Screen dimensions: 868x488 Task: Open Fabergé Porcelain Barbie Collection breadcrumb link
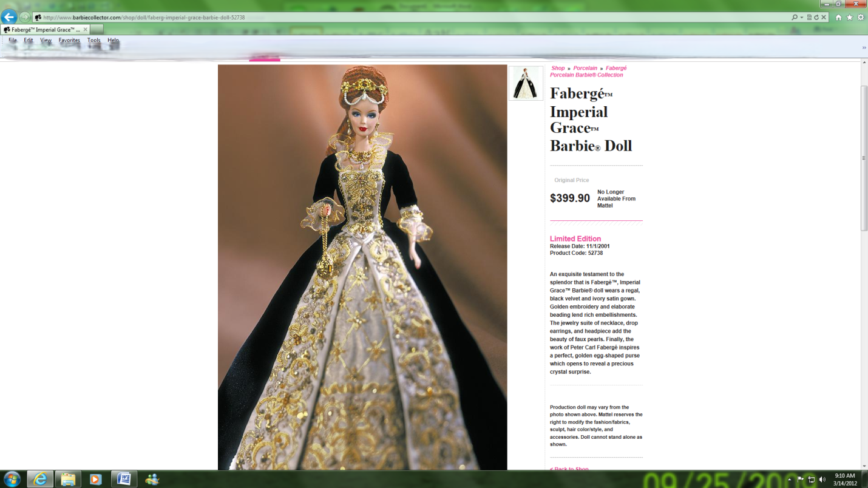pos(588,72)
